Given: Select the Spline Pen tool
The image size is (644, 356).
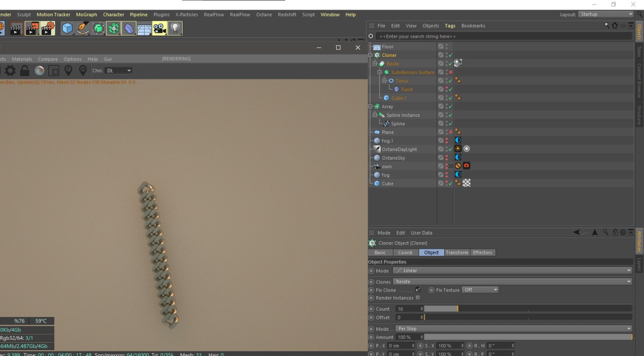Looking at the screenshot, I should [83, 29].
